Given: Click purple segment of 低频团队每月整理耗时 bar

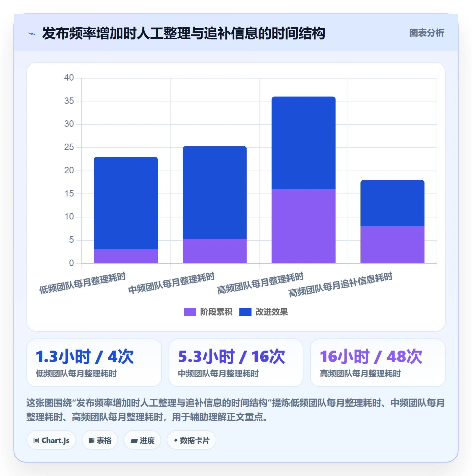Looking at the screenshot, I should pyautogui.click(x=126, y=256).
